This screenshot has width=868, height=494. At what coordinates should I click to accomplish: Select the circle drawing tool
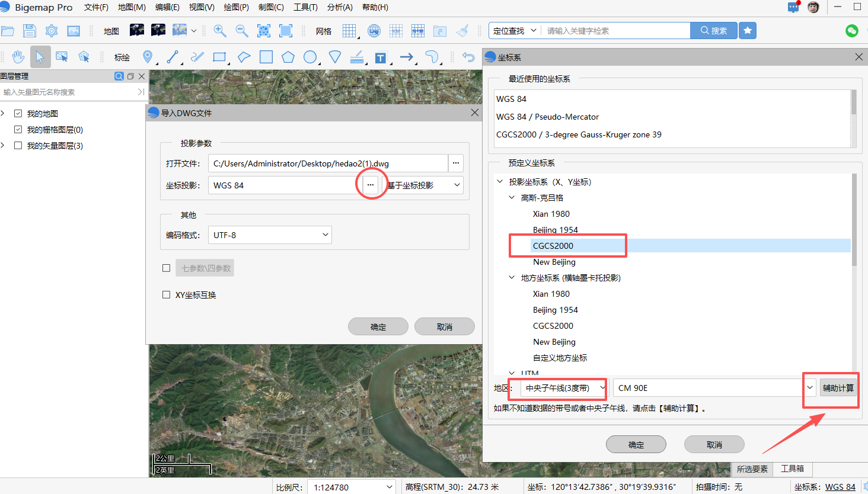pyautogui.click(x=310, y=57)
